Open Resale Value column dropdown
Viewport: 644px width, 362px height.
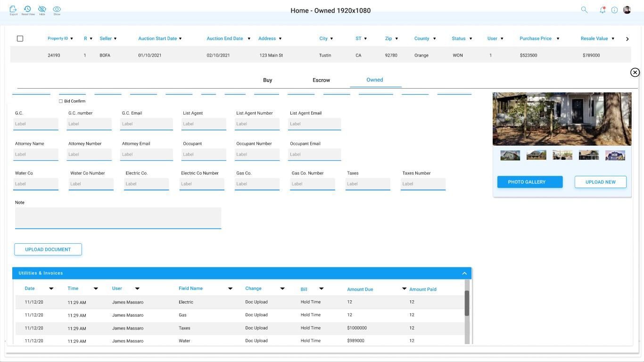click(x=613, y=39)
